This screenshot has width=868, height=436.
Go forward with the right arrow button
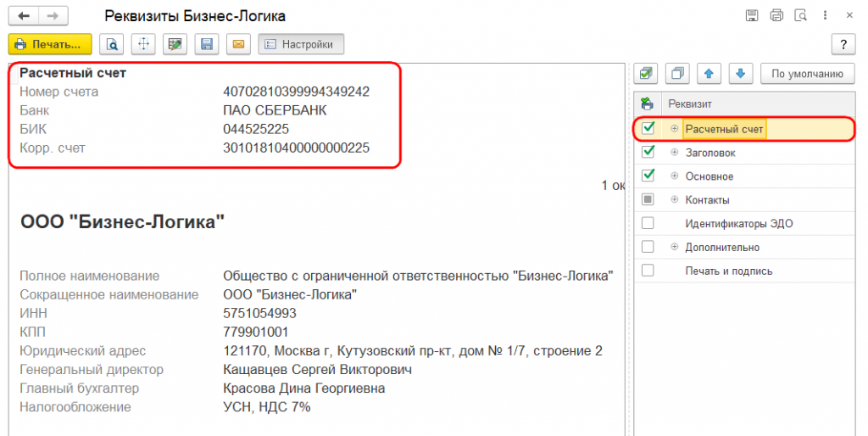(53, 15)
